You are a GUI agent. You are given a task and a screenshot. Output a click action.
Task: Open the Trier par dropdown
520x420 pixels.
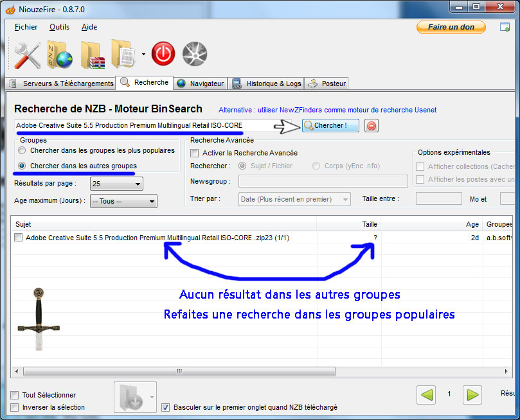[x=294, y=199]
